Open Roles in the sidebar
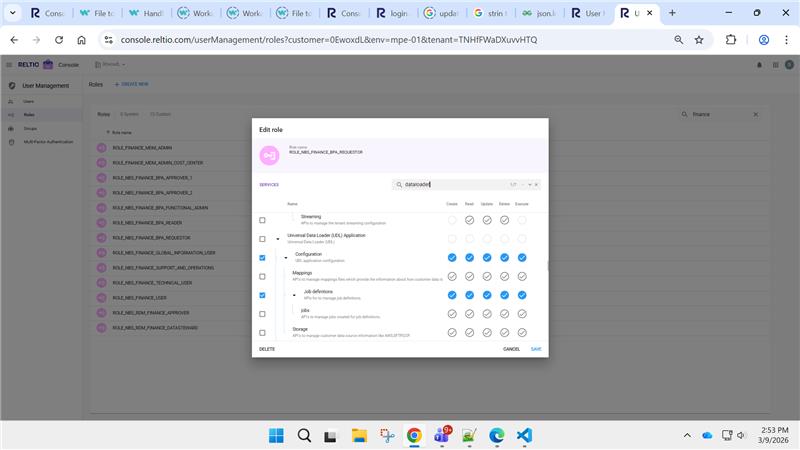Image resolution: width=800 pixels, height=450 pixels. pyautogui.click(x=29, y=115)
